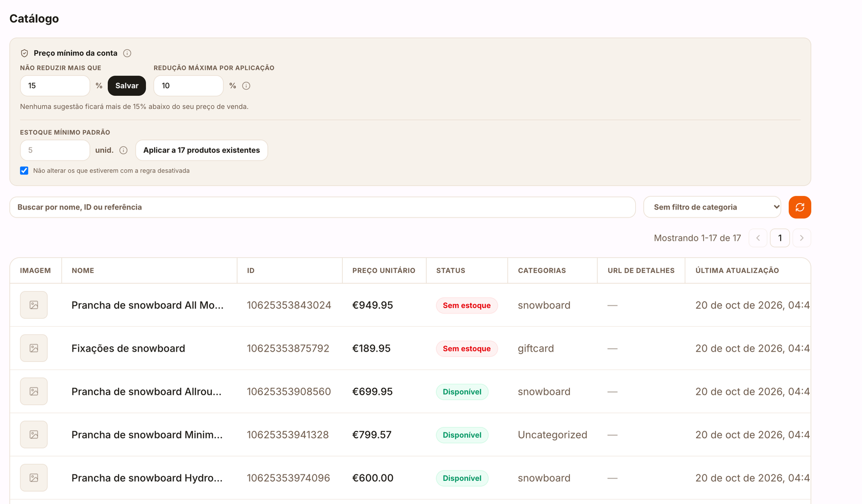Click image placeholder icon for Prancha de snowboard Minim...
Viewport: 862px width, 504px height.
pos(34,435)
